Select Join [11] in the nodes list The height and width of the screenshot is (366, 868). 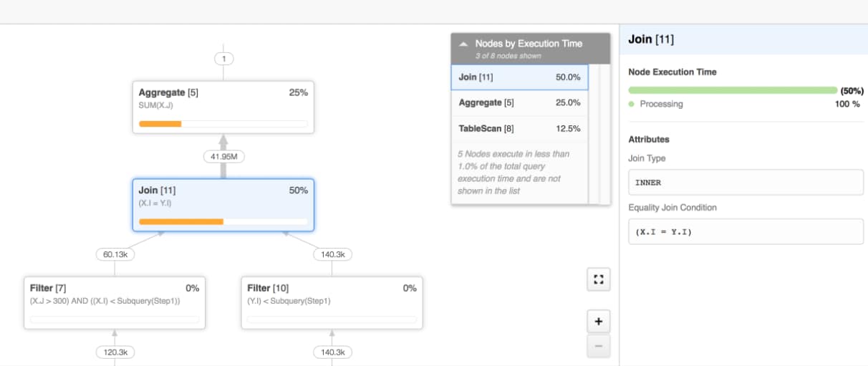click(519, 77)
